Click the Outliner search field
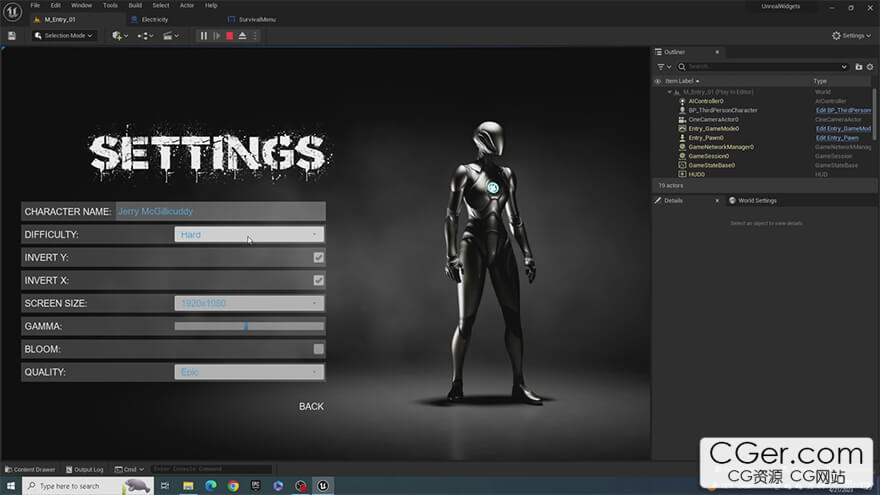880x495 pixels. pos(762,67)
